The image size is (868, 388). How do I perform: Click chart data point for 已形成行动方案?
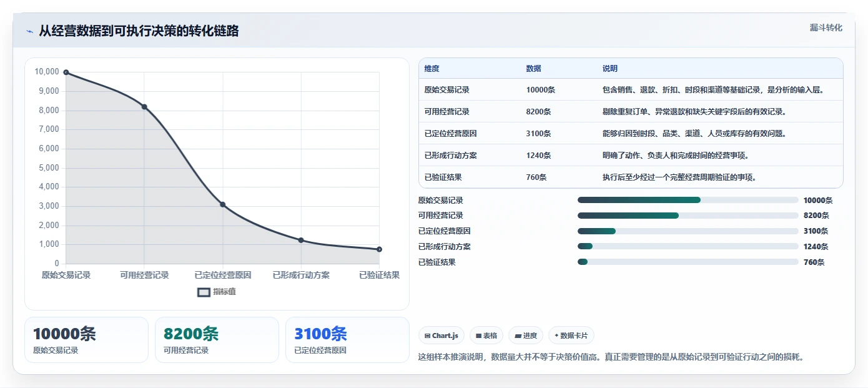(x=301, y=240)
